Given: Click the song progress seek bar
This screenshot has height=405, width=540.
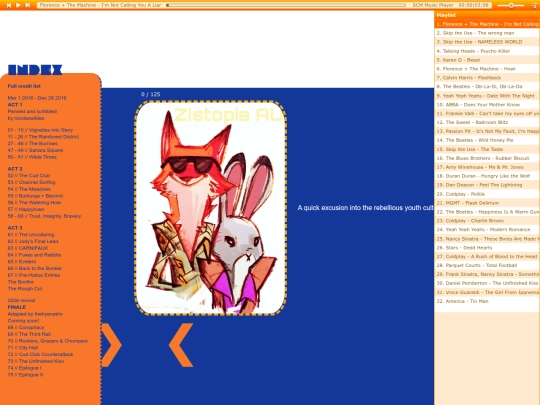Looking at the screenshot, I should pos(286,5).
